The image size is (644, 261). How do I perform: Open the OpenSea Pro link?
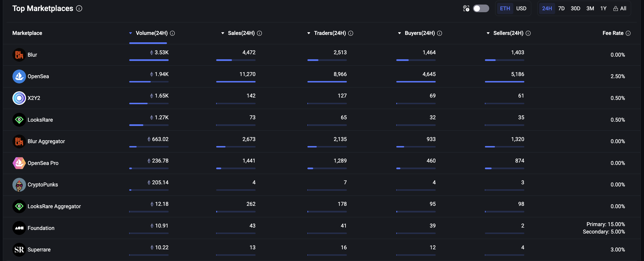(x=43, y=163)
